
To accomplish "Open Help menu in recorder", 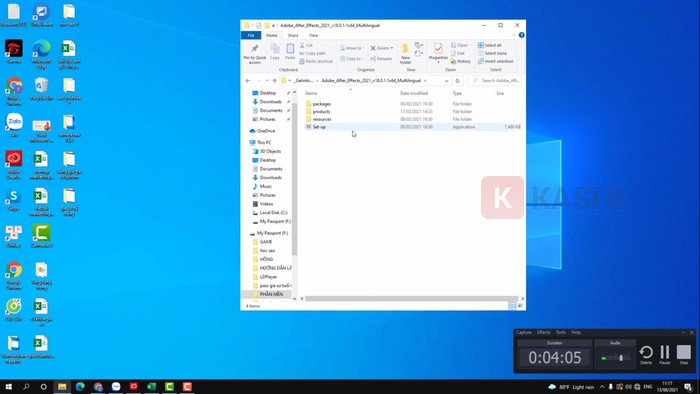I will click(576, 332).
